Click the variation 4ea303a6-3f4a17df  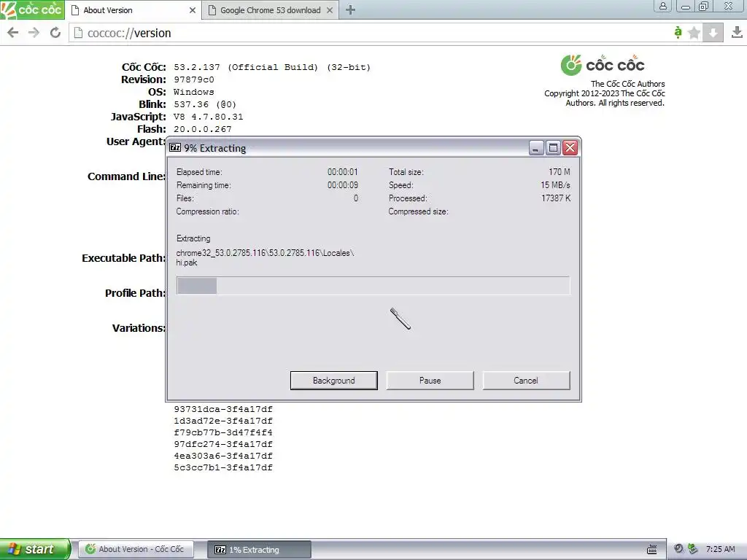tap(223, 456)
